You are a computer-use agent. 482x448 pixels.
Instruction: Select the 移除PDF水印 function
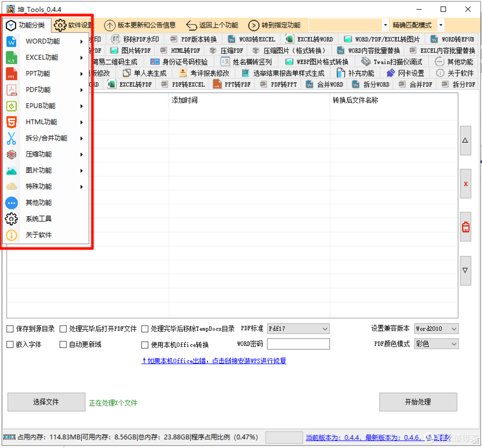coord(135,39)
